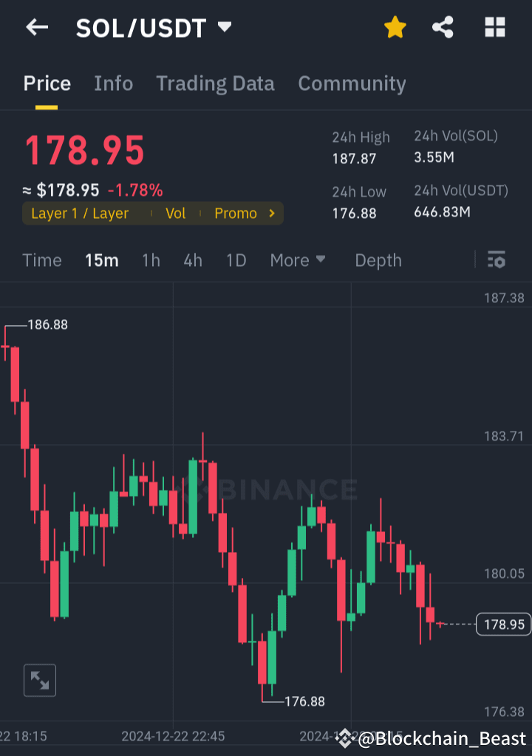Tap the star to favorite SOL/USDT

pyautogui.click(x=395, y=27)
